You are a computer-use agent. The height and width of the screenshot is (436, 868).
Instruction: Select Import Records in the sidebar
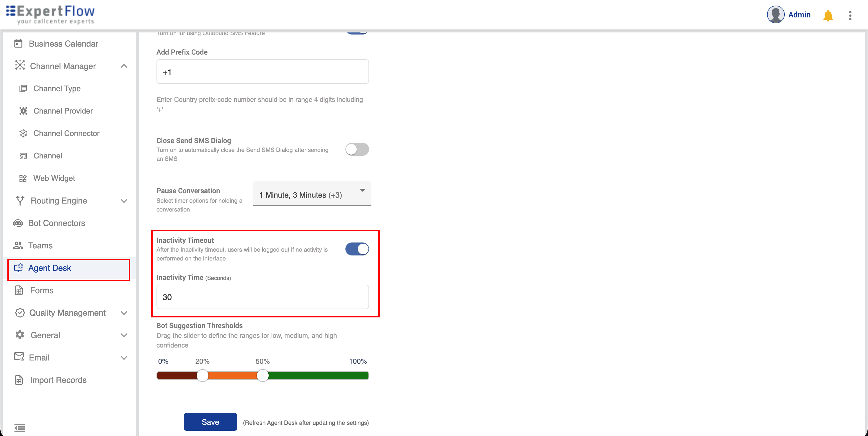coord(58,380)
